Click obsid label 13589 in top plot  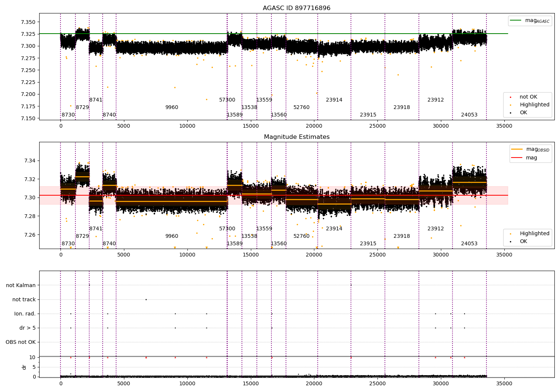[235, 115]
